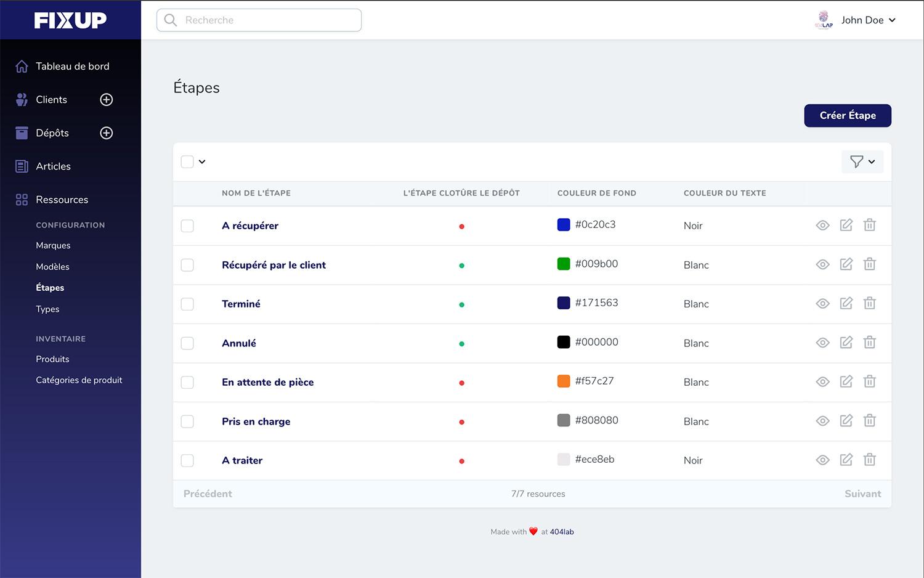Click the Articles newspaper icon
This screenshot has height=578, width=924.
(x=22, y=166)
